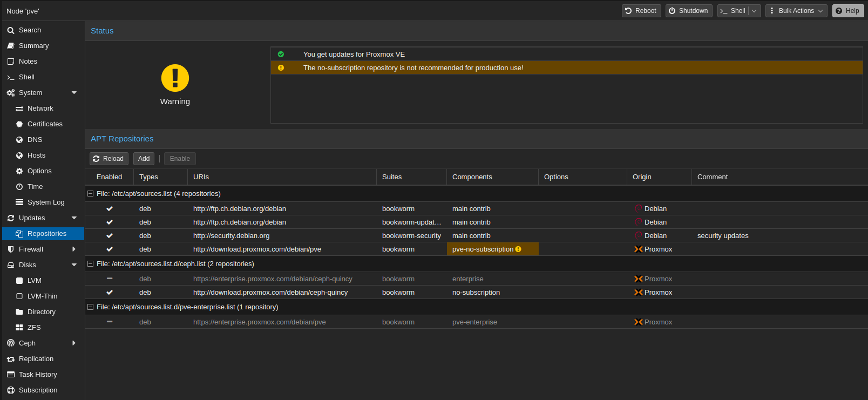Click the DNS globe icon
This screenshot has height=400, width=868.
pyautogui.click(x=19, y=140)
